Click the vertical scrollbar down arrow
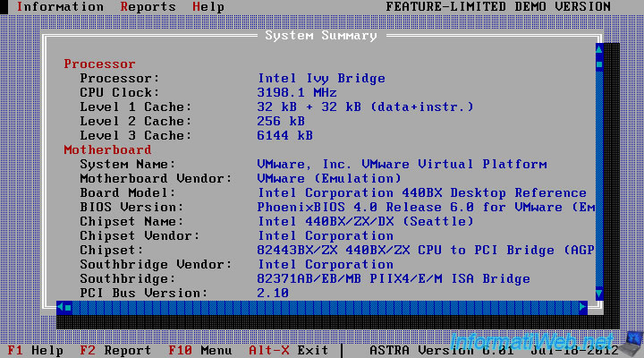The image size is (644, 358). pyautogui.click(x=599, y=294)
